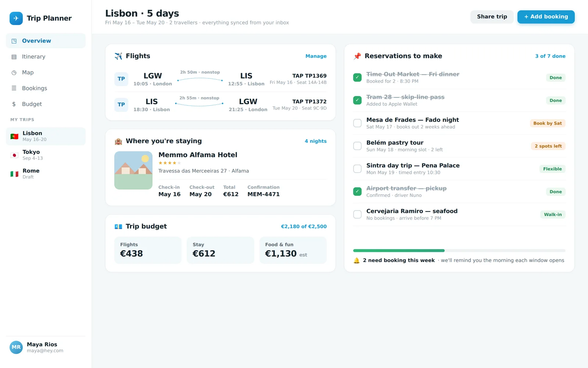The image size is (588, 368).
Task: Check off Sintra day trip
Action: click(x=357, y=169)
